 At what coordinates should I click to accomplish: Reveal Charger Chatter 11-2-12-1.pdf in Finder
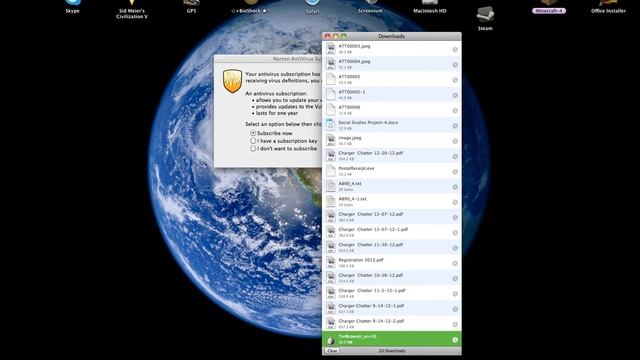(x=455, y=294)
